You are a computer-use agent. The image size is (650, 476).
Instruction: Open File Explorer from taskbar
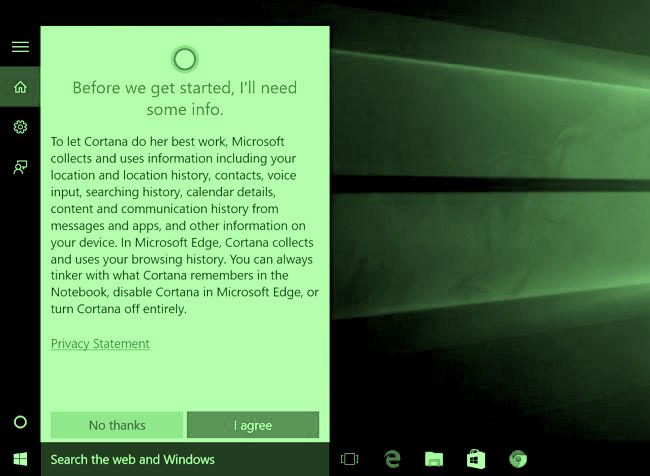(x=434, y=459)
